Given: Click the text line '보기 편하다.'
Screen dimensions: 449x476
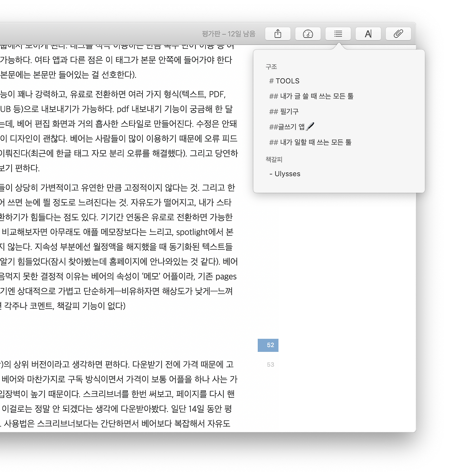Looking at the screenshot, I should 20,168.
